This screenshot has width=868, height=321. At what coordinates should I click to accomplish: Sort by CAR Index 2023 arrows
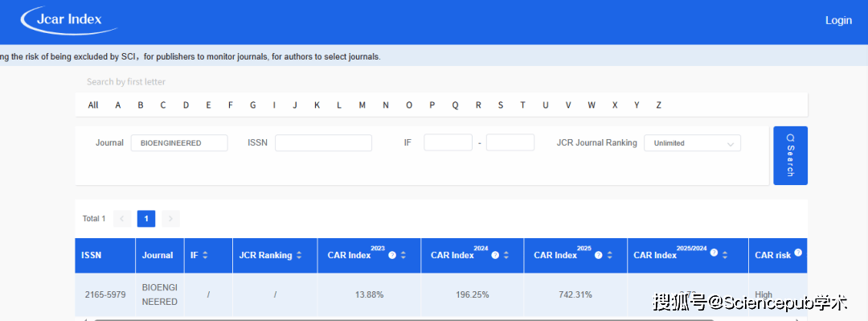pos(403,256)
